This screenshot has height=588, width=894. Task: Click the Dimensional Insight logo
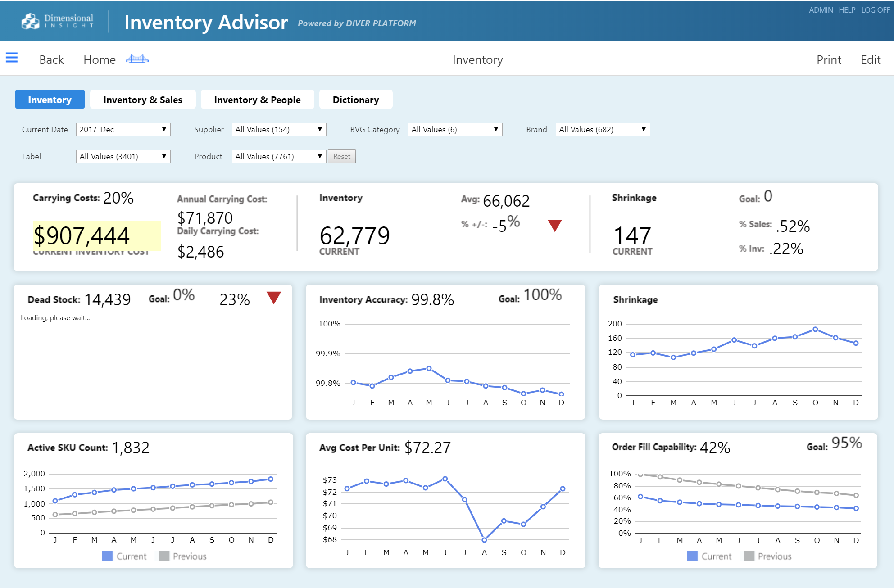pyautogui.click(x=58, y=21)
